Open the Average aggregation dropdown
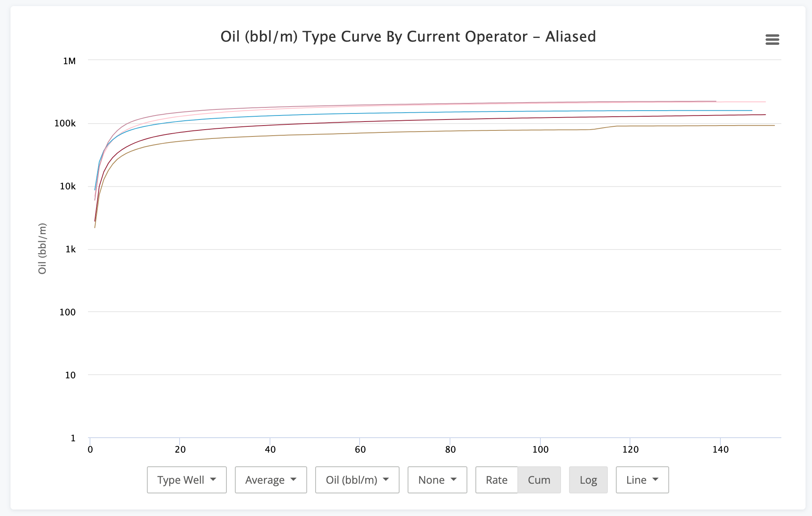The height and width of the screenshot is (516, 812). tap(270, 480)
